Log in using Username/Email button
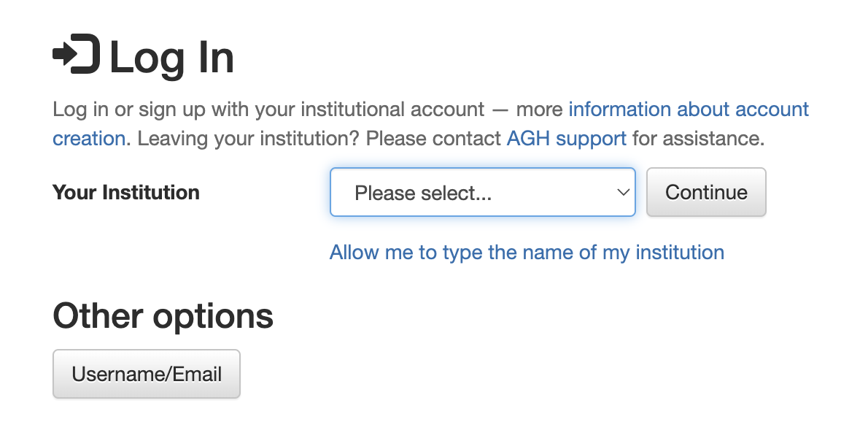 (147, 374)
